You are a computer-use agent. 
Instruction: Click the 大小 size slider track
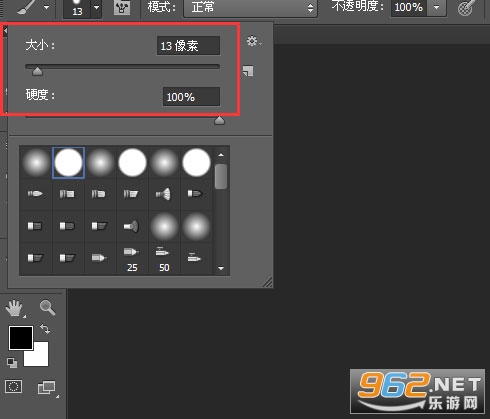coord(122,67)
